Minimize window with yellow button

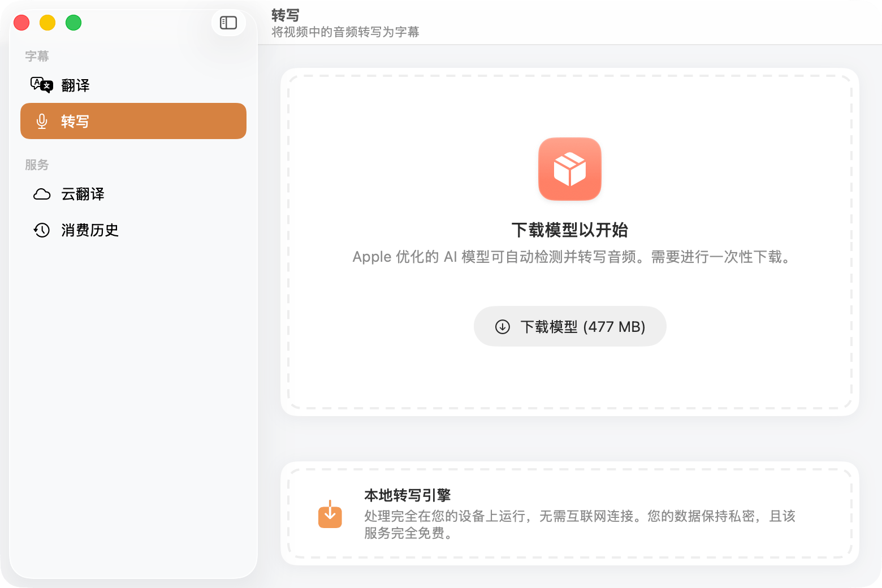47,23
